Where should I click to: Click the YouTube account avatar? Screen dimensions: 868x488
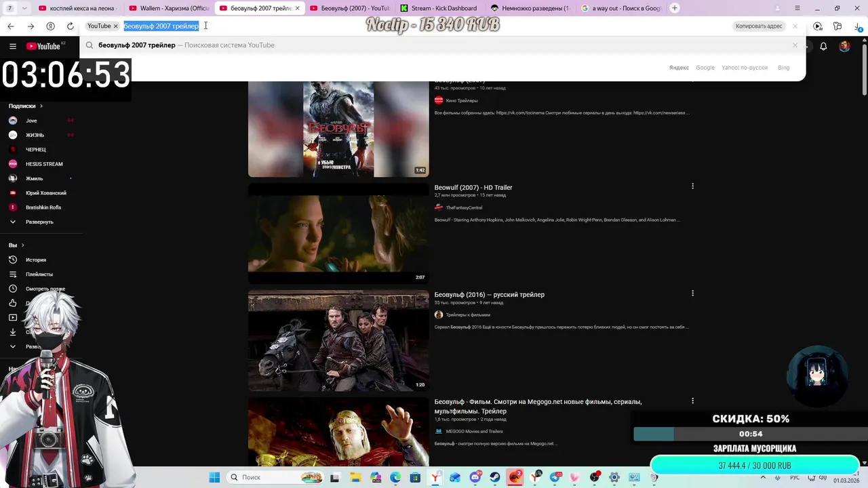click(844, 46)
